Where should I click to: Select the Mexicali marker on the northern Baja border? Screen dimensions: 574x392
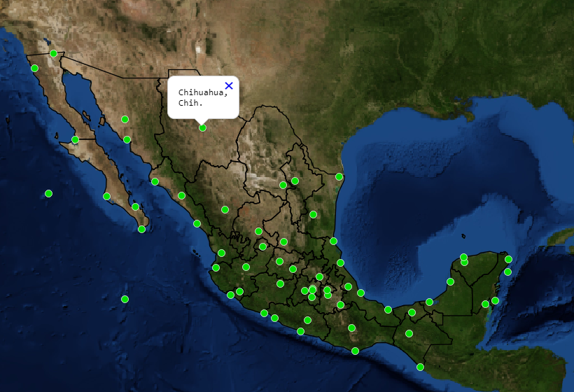click(x=53, y=54)
